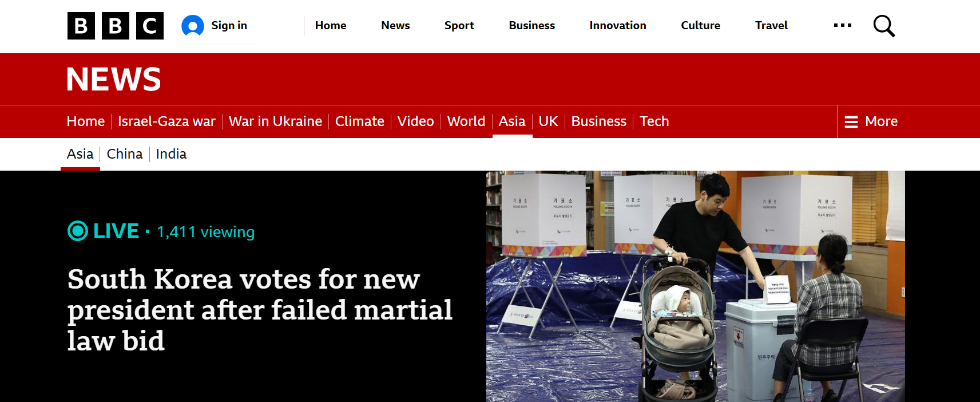The height and width of the screenshot is (402, 980).
Task: Click the Sign in link
Action: point(229,26)
